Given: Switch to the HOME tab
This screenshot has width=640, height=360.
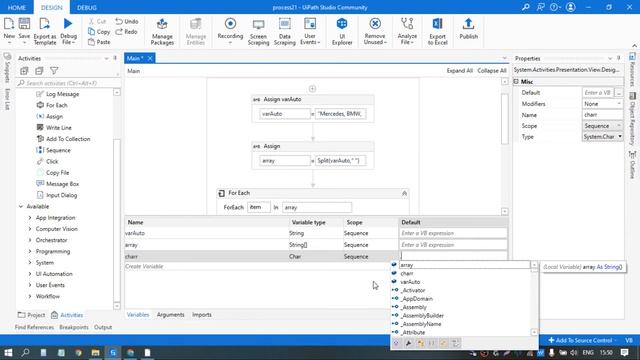Looking at the screenshot, I should (17, 7).
